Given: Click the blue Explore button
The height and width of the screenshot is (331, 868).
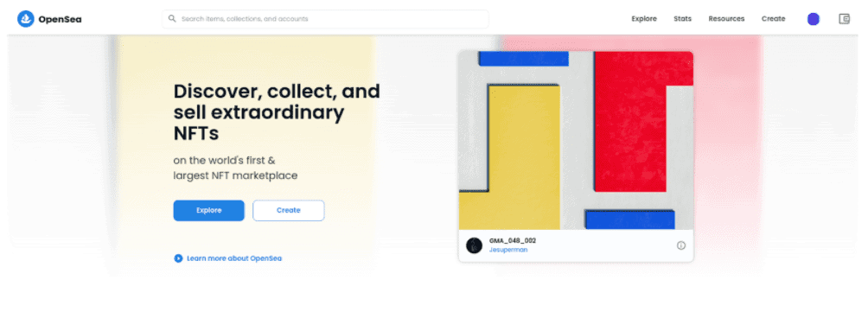Looking at the screenshot, I should click(208, 210).
